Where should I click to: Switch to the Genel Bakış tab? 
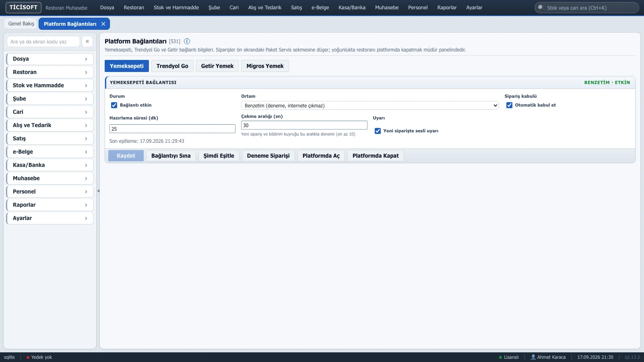(21, 24)
